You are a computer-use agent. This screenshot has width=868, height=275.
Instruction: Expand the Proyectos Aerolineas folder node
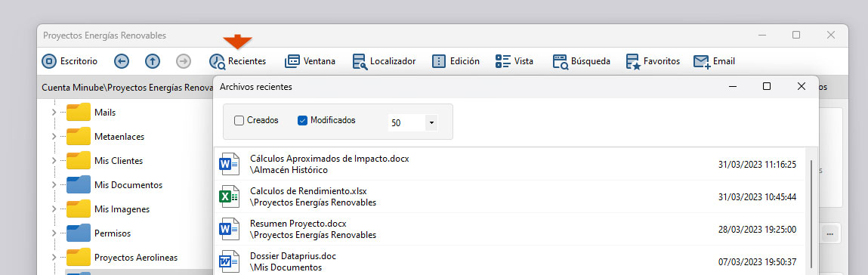click(x=54, y=258)
